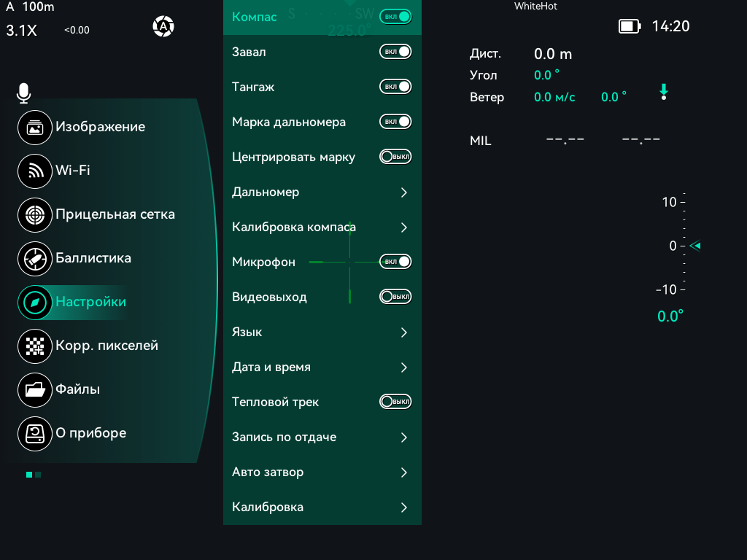
Task: Click the second menu page indicator dot
Action: pos(38,475)
